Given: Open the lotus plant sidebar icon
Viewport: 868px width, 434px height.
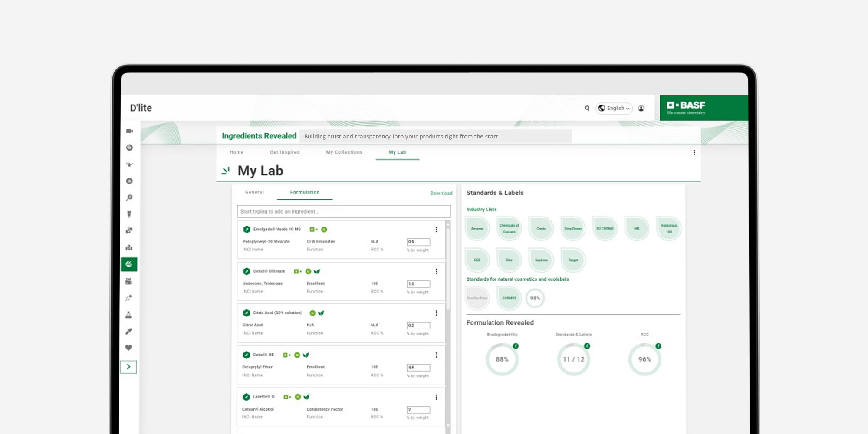Looking at the screenshot, I should pyautogui.click(x=129, y=164).
